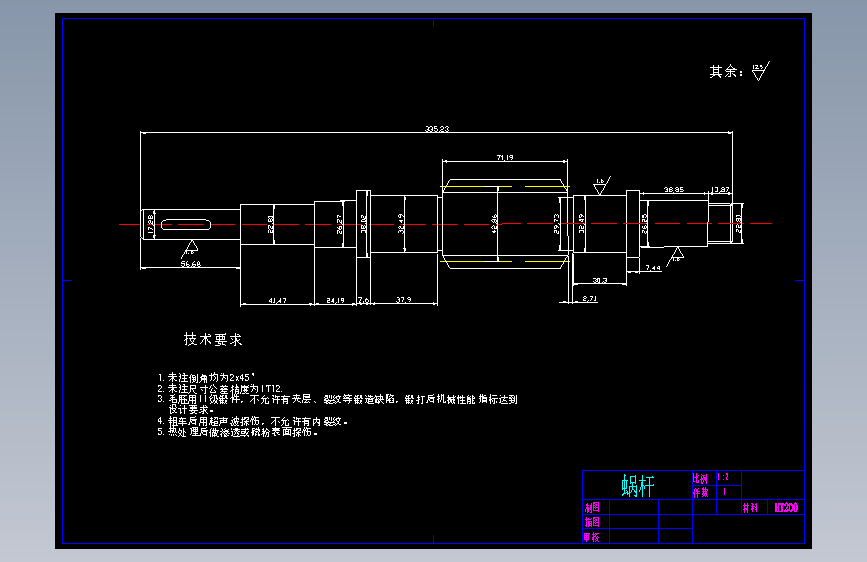Click the 29.23 diameter dimension

[x=557, y=224]
